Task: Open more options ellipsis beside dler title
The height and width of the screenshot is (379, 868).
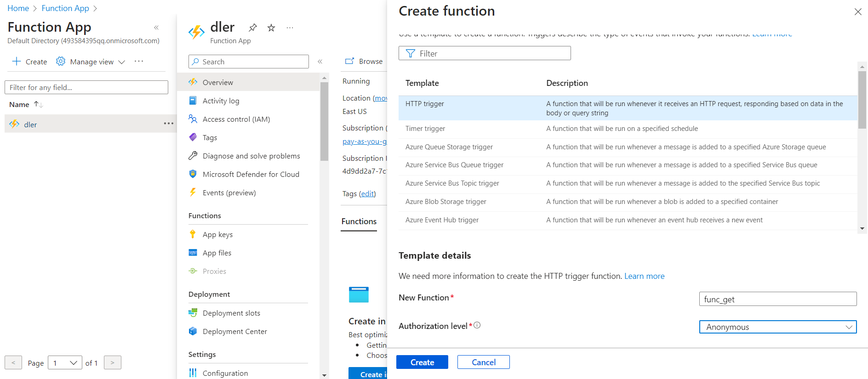Action: pos(290,28)
